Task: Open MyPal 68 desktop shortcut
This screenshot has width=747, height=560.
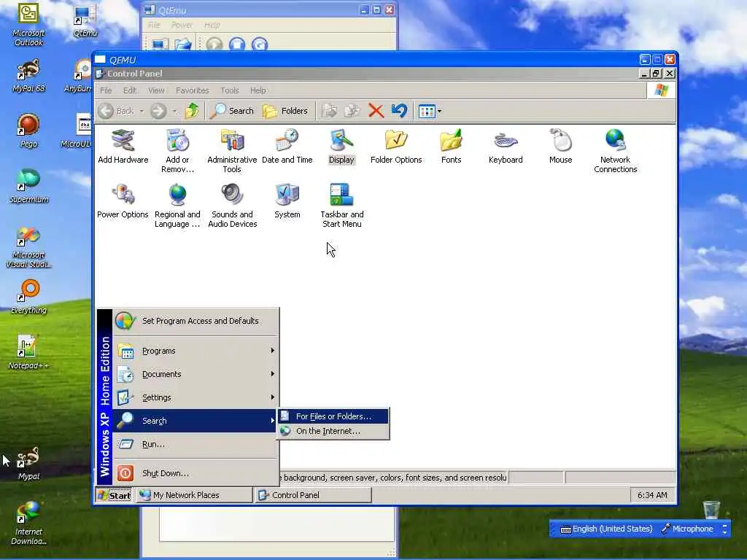Action: tap(28, 75)
